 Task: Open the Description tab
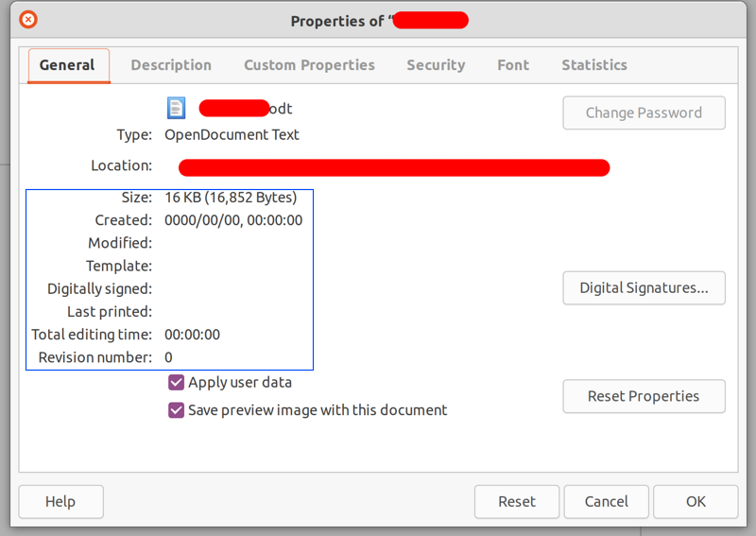[x=171, y=65]
